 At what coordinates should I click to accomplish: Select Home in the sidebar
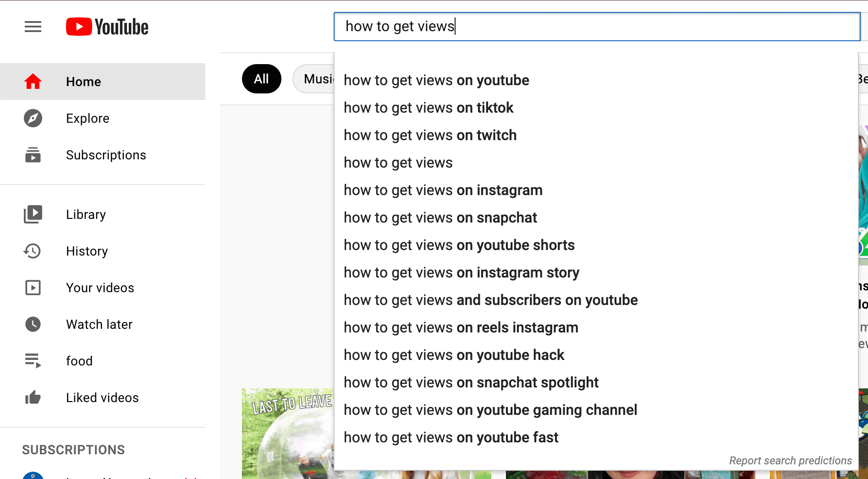83,82
